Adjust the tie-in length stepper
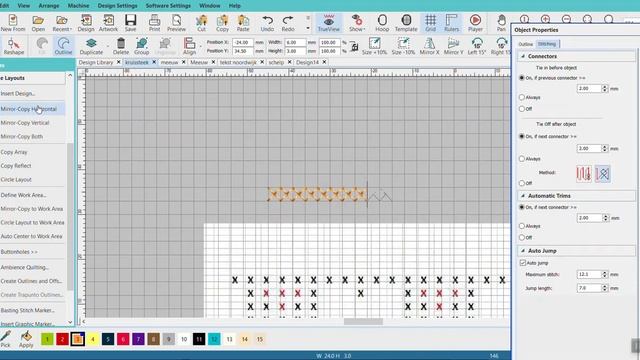 (604, 89)
